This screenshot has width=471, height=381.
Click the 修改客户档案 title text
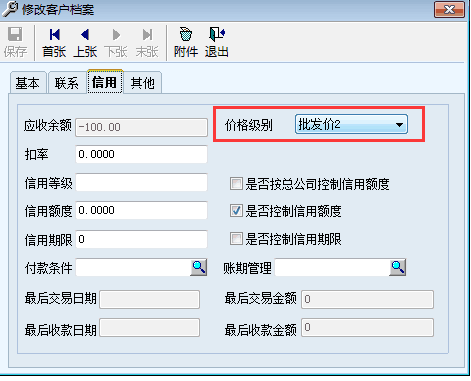pos(58,10)
